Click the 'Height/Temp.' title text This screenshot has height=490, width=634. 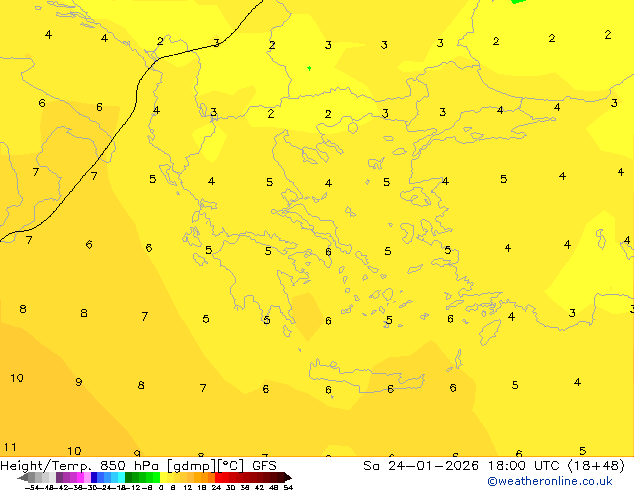(47, 466)
